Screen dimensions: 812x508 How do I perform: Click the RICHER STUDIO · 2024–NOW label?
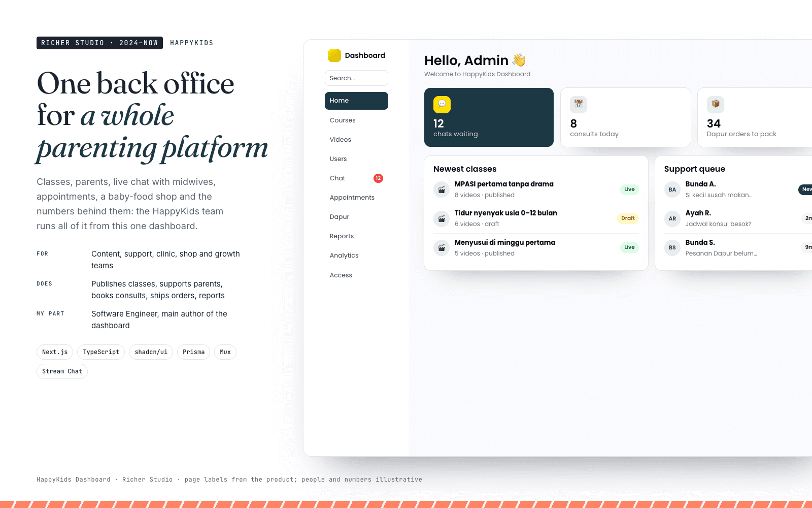99,43
